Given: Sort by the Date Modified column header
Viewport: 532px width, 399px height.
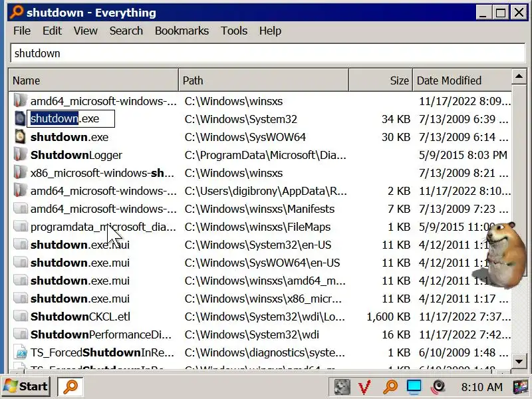Looking at the screenshot, I should click(x=462, y=80).
